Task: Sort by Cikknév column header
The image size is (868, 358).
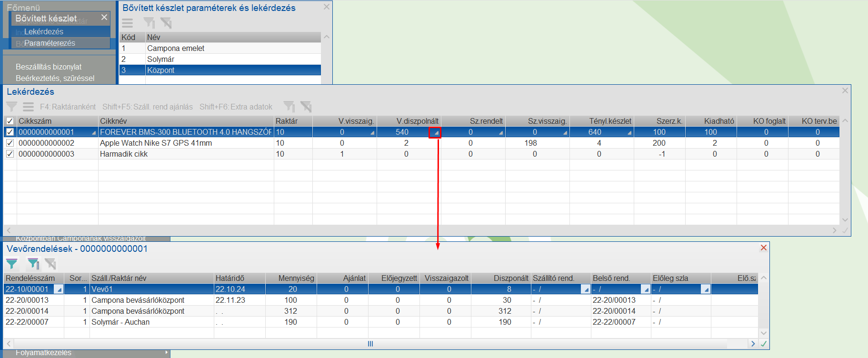Action: (x=186, y=121)
